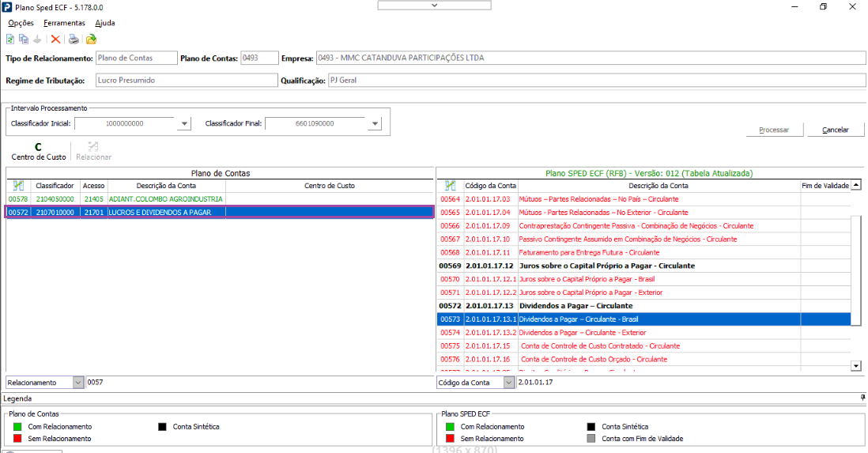Click the SPED table scroll down arrow
The image size is (868, 453).
[x=856, y=365]
